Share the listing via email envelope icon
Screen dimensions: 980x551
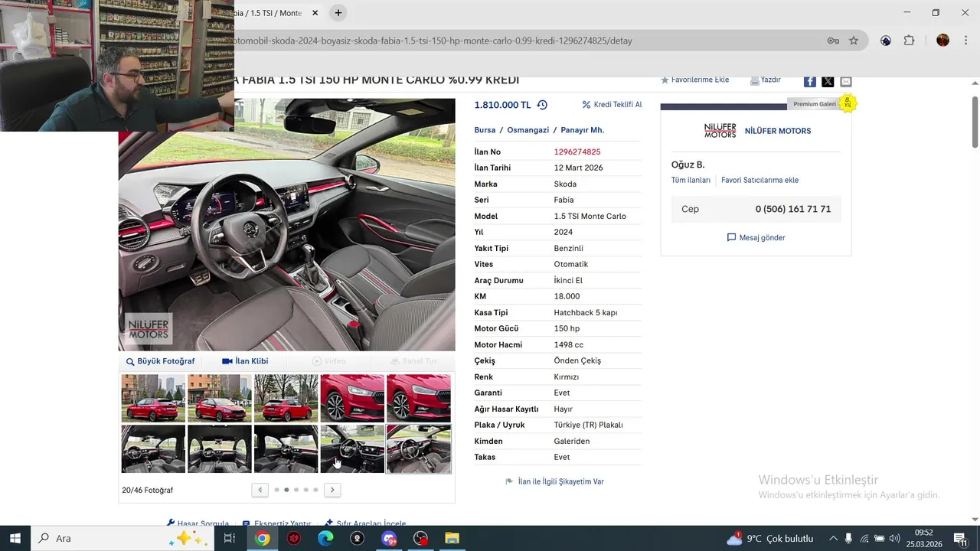click(845, 81)
